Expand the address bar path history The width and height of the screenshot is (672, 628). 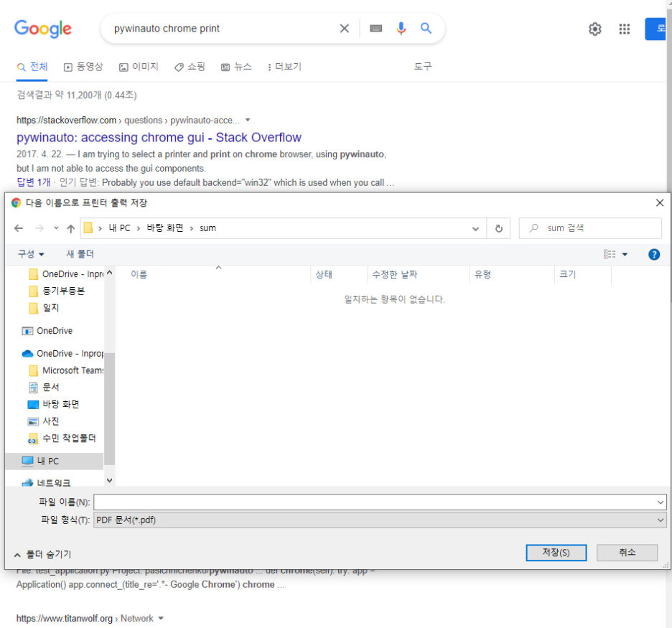tap(475, 228)
